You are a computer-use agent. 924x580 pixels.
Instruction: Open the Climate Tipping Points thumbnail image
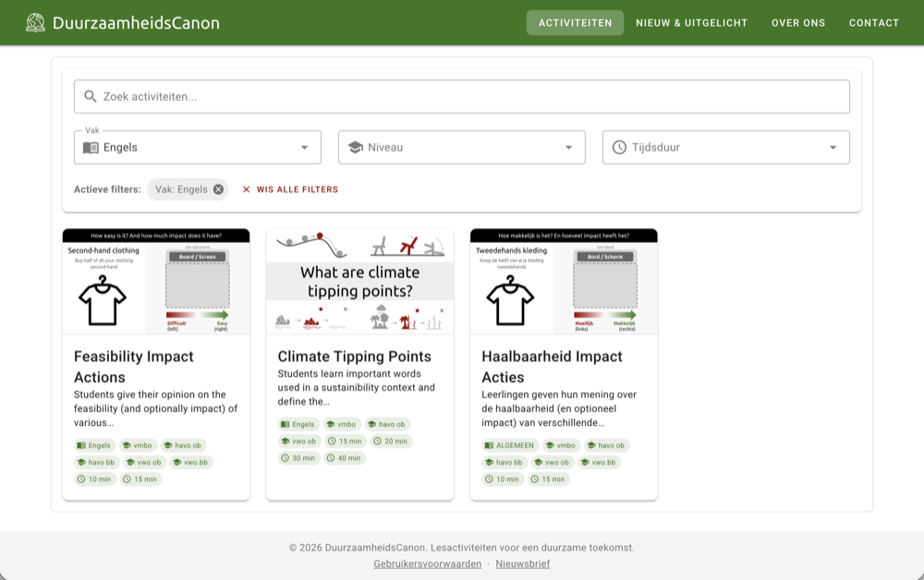[360, 282]
